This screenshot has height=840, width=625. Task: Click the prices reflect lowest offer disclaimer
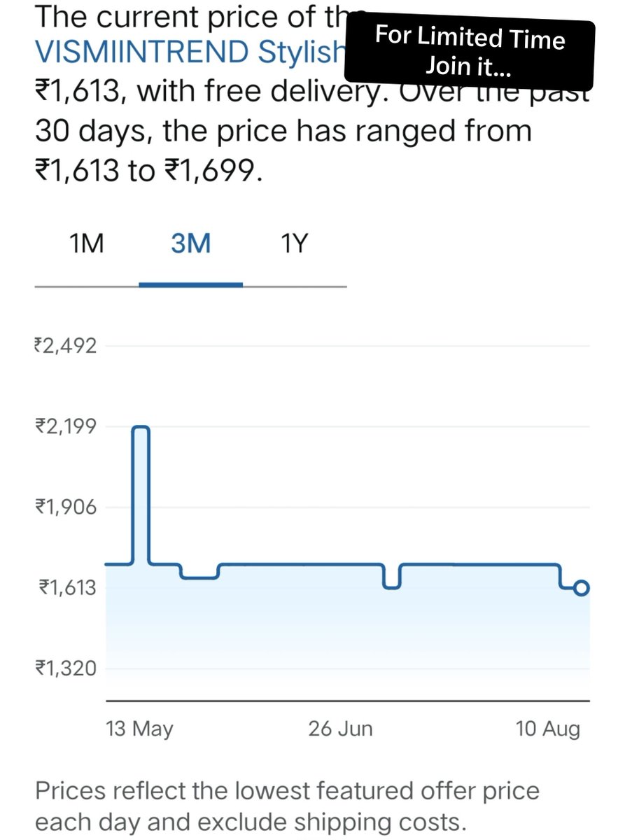point(288,806)
